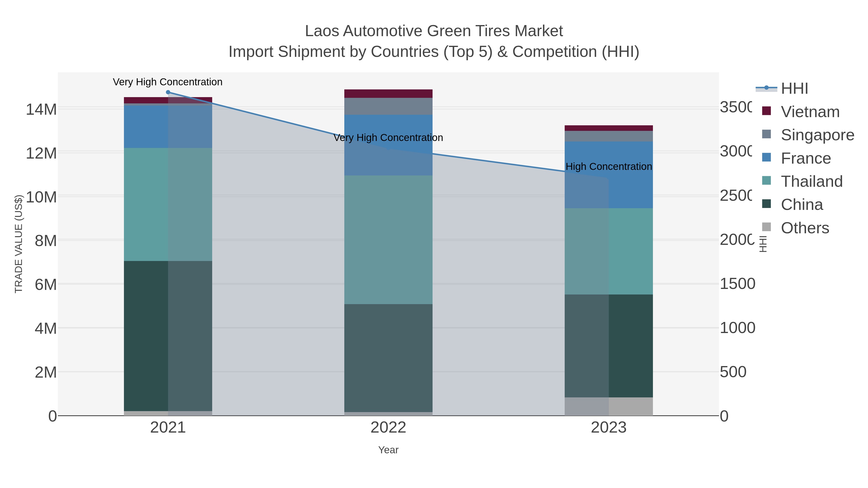
Task: Click the HHI data point for 2021
Action: coord(168,92)
